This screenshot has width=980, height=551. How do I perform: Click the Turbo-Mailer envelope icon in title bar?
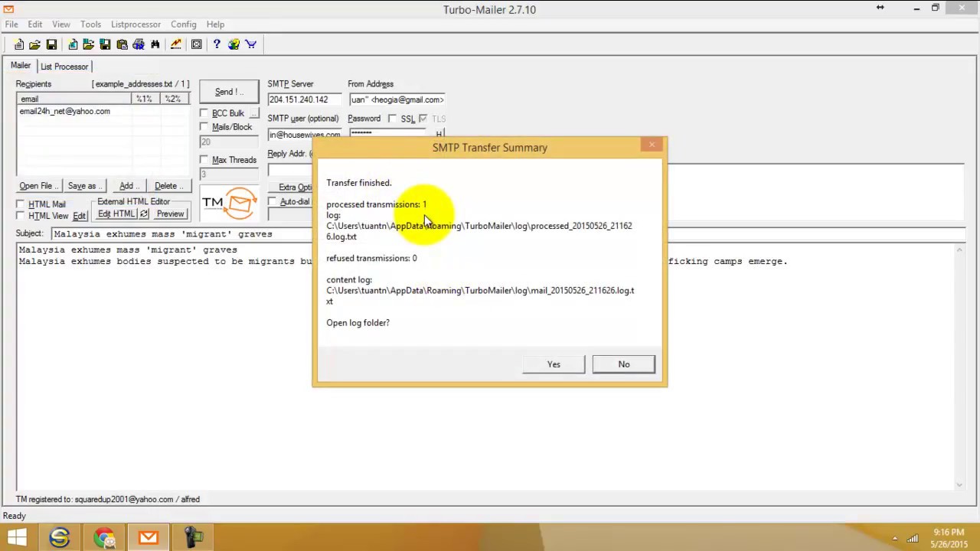[8, 9]
